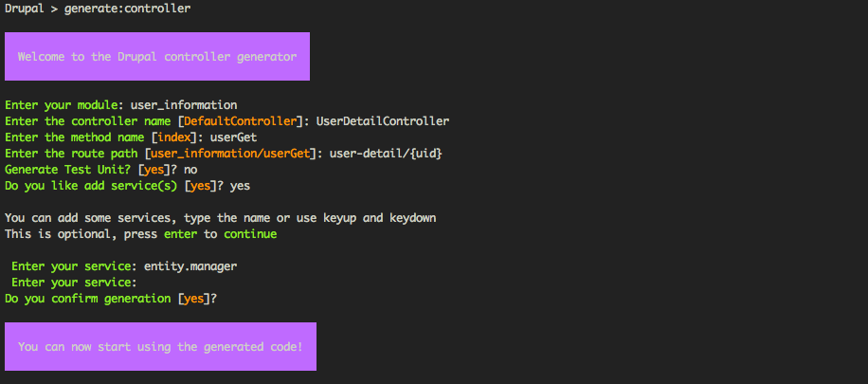Select the 'user_information' module value
This screenshot has height=384, width=868.
pyautogui.click(x=184, y=105)
